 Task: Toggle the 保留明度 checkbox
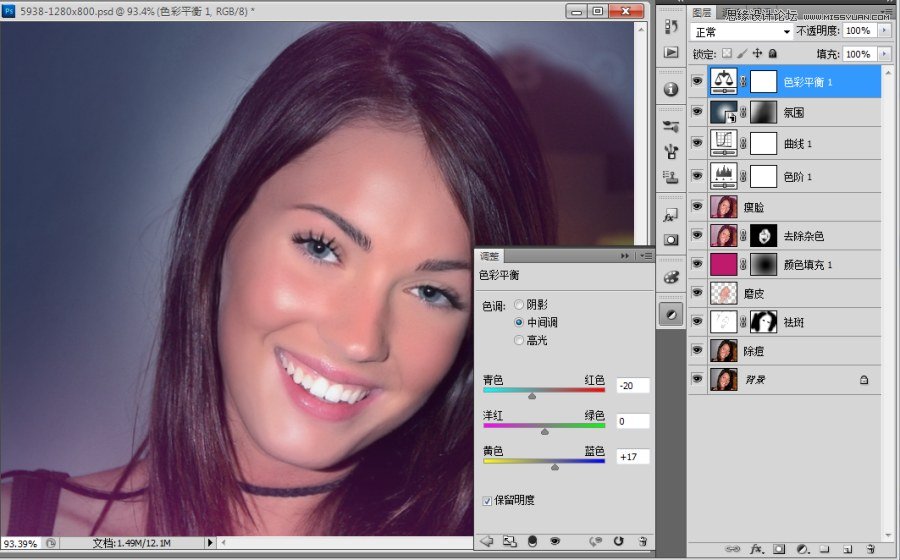click(x=487, y=501)
